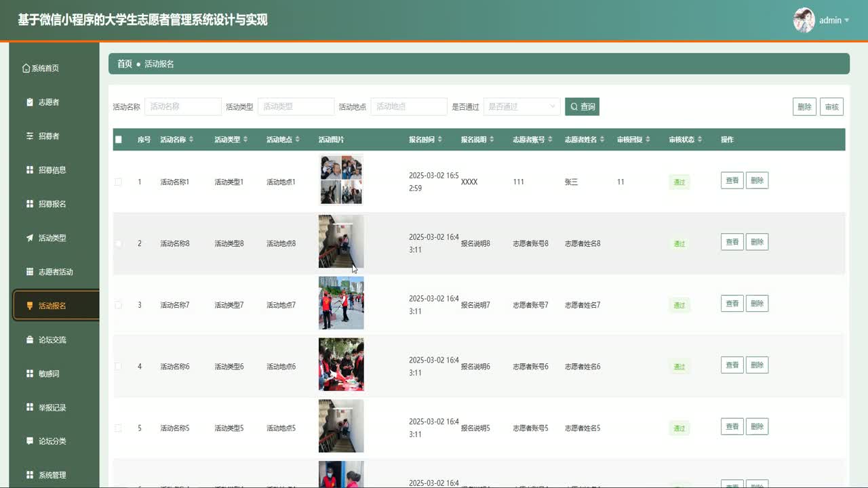The height and width of the screenshot is (488, 868).
Task: Sort by 志愿者姓名 column arrows
Action: click(603, 140)
